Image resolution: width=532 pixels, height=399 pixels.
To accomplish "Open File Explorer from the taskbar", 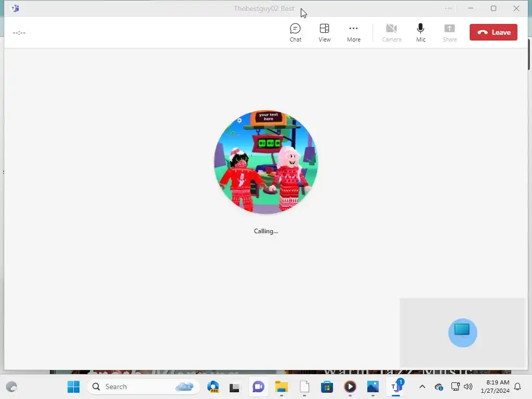I will click(x=281, y=387).
